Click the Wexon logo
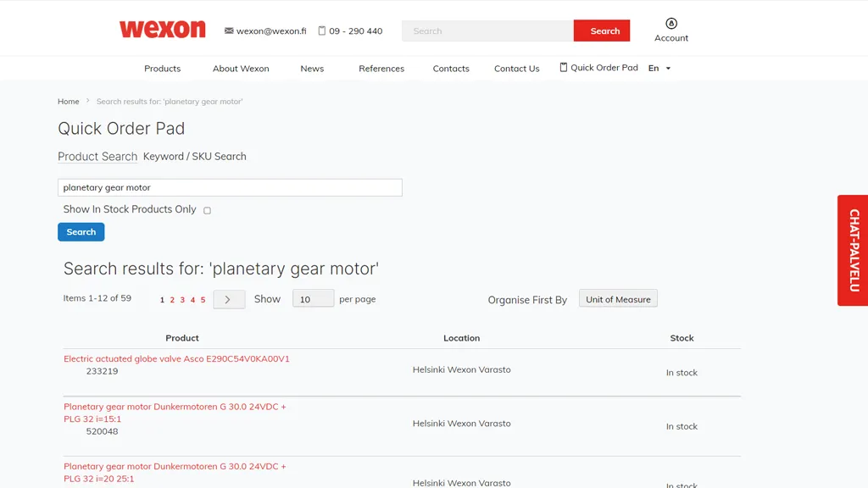The width and height of the screenshot is (868, 488). (162, 30)
